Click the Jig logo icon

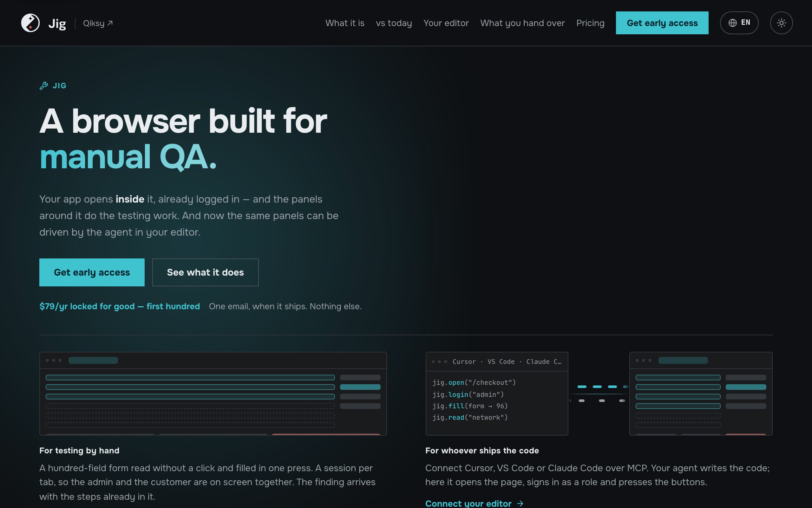coord(30,23)
